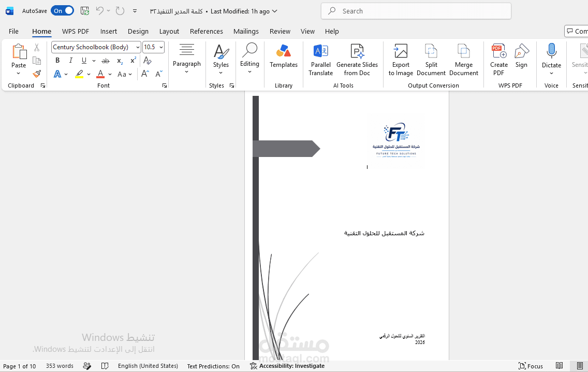Click Split Document
The height and width of the screenshot is (372, 588).
[x=431, y=60]
